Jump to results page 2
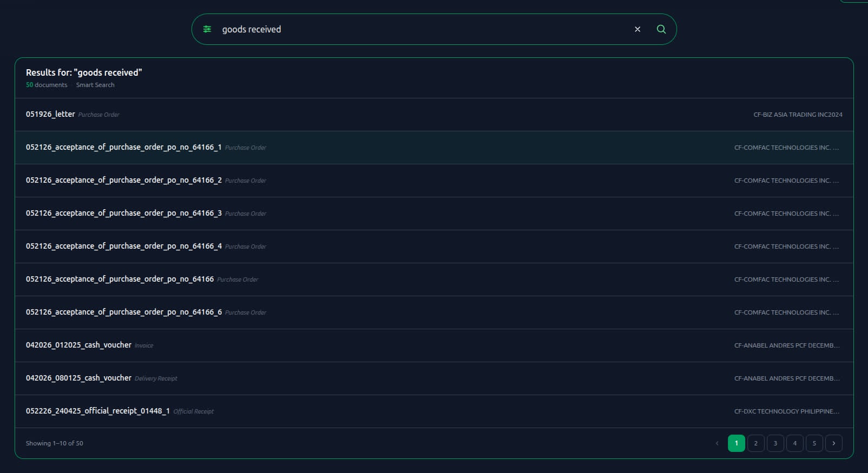The width and height of the screenshot is (868, 473). coord(756,443)
